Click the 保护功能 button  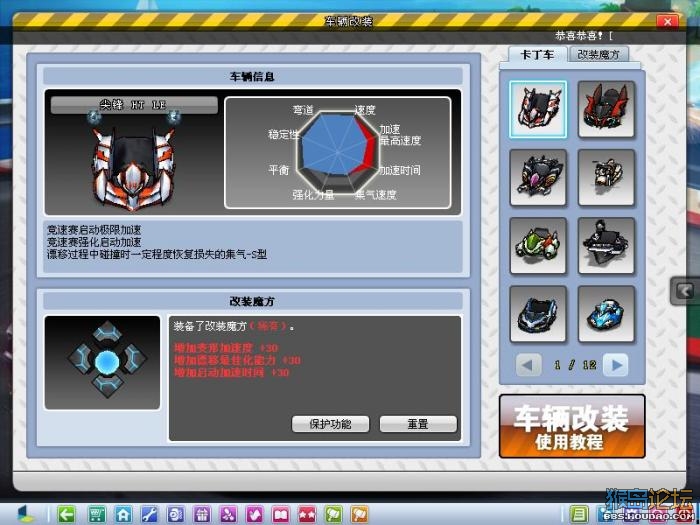330,424
